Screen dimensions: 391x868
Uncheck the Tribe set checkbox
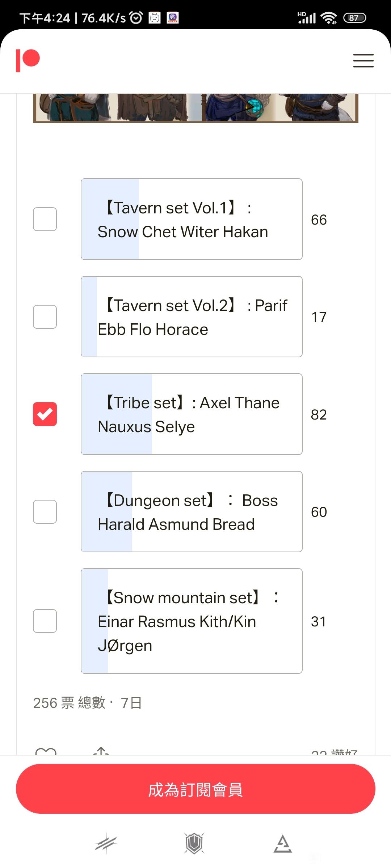pos(45,414)
